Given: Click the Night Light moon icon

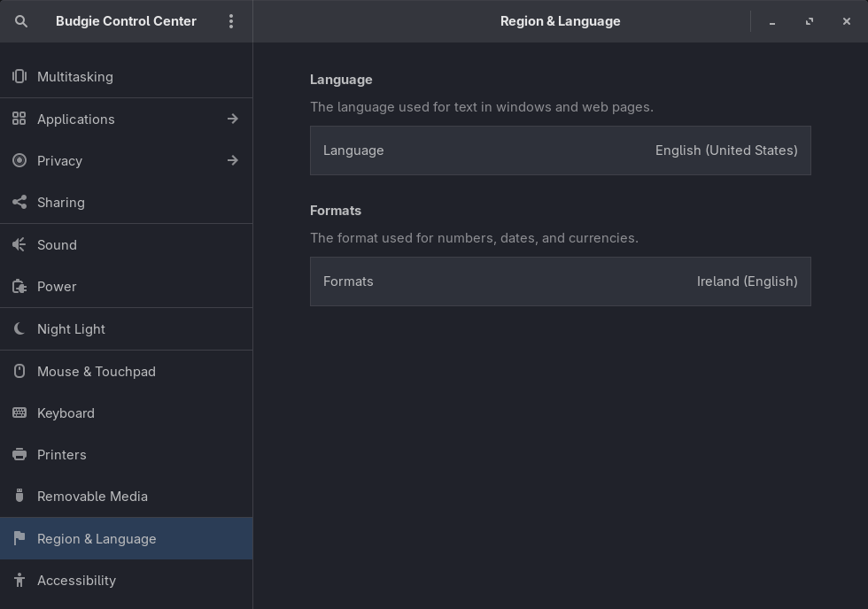Looking at the screenshot, I should (x=19, y=329).
